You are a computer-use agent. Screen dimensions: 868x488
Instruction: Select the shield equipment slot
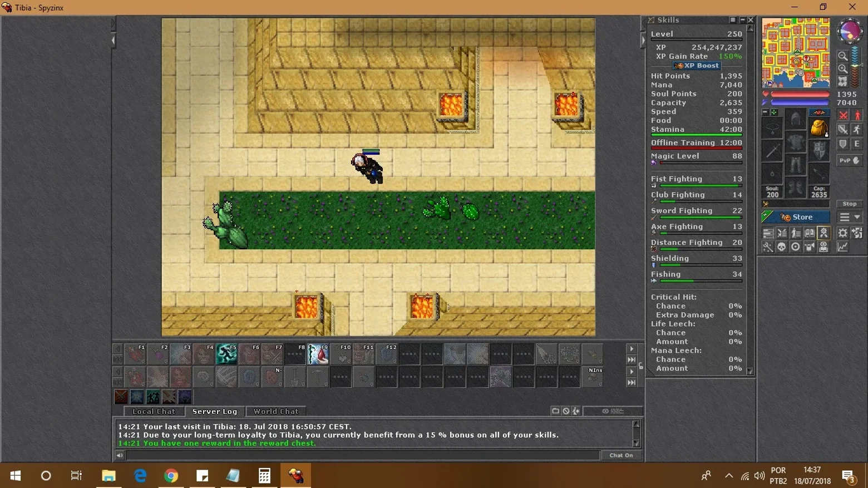click(x=818, y=151)
